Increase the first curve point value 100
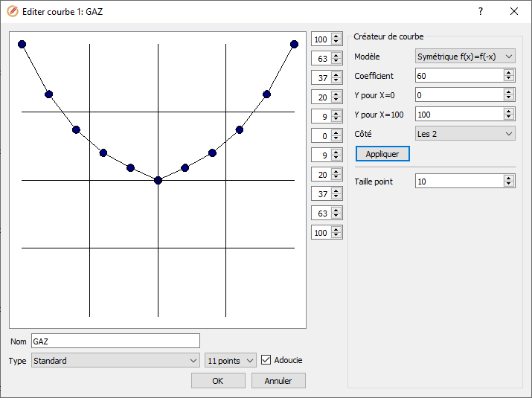Image resolution: width=532 pixels, height=398 pixels. click(336, 37)
